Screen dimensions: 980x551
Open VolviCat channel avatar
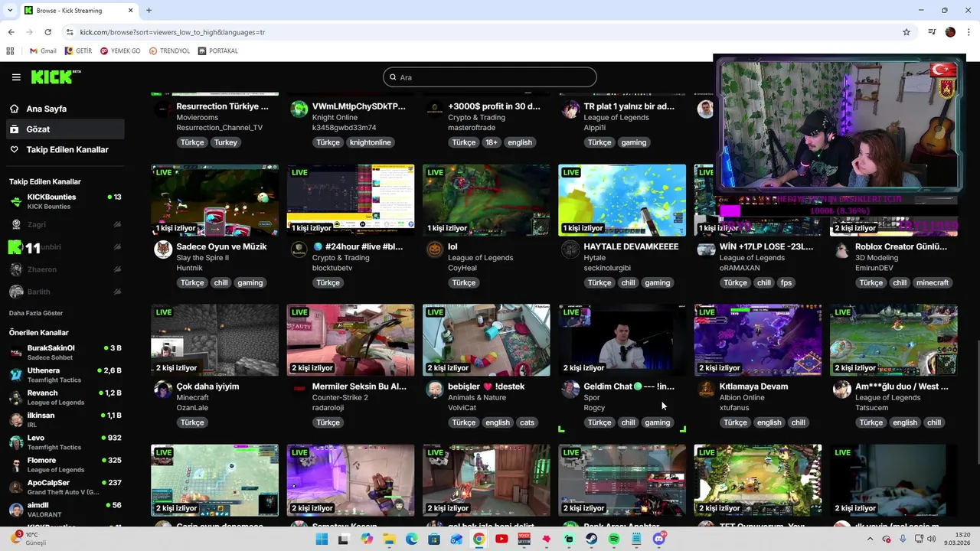435,390
